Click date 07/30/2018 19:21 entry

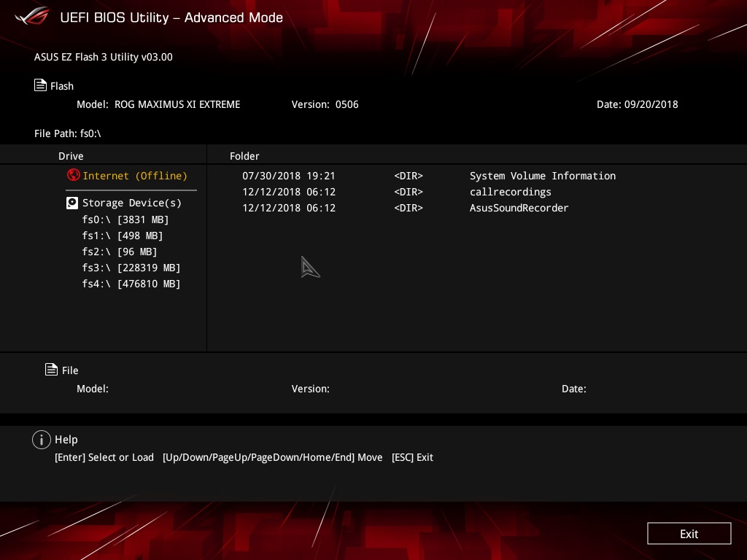pos(289,176)
